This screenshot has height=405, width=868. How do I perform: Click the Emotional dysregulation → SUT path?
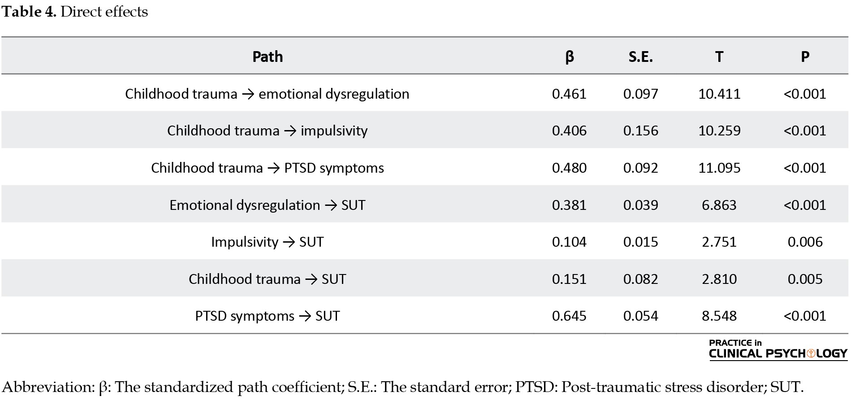(267, 205)
